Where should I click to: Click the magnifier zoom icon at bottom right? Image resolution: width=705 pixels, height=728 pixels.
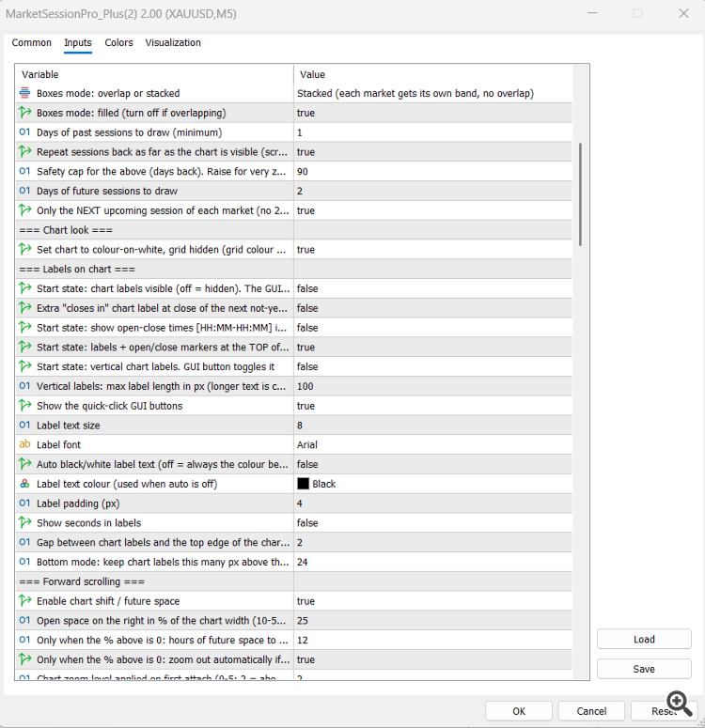coord(679,704)
